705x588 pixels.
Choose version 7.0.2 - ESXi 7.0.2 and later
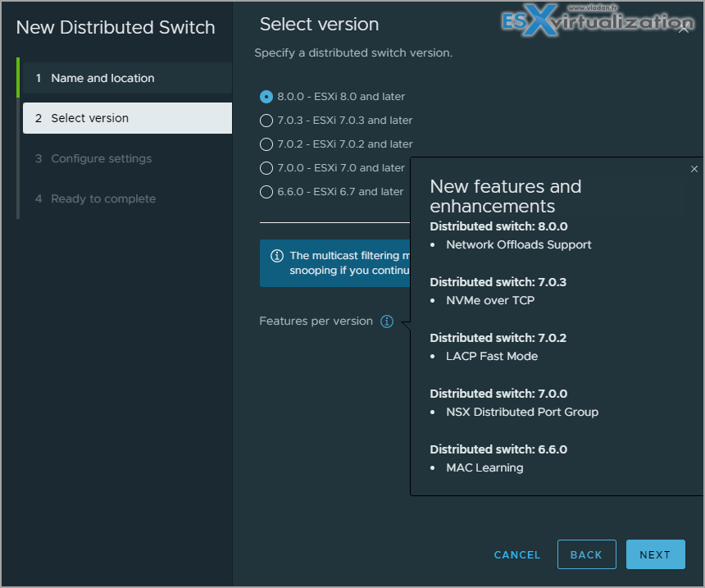(266, 144)
